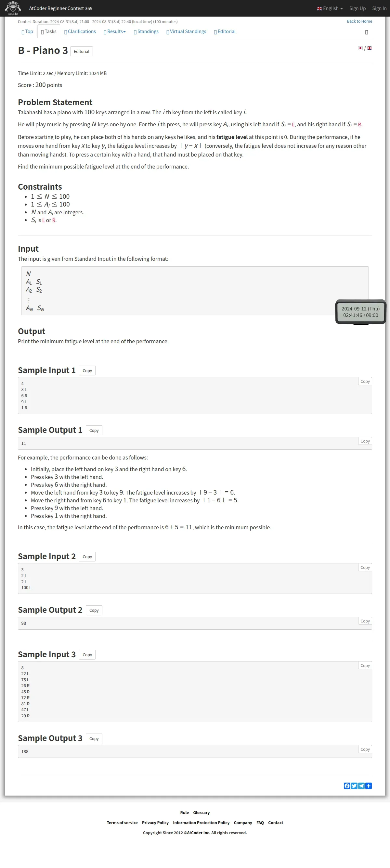
Task: Click Sign Up in the navbar
Action: point(357,8)
